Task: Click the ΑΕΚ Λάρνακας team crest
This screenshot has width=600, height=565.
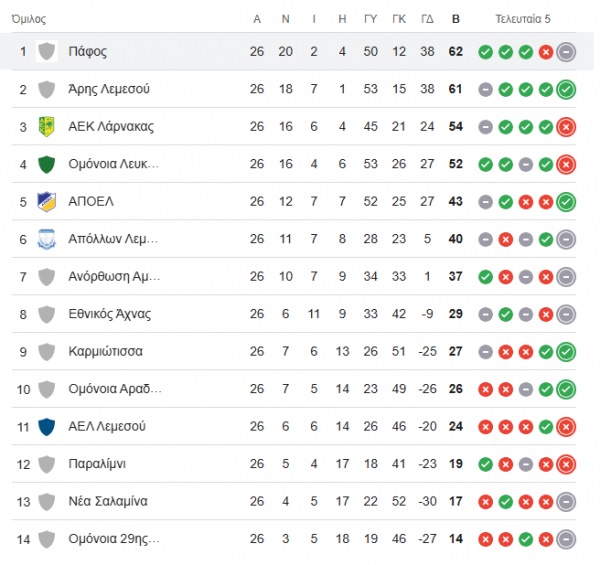Action: pyautogui.click(x=47, y=127)
